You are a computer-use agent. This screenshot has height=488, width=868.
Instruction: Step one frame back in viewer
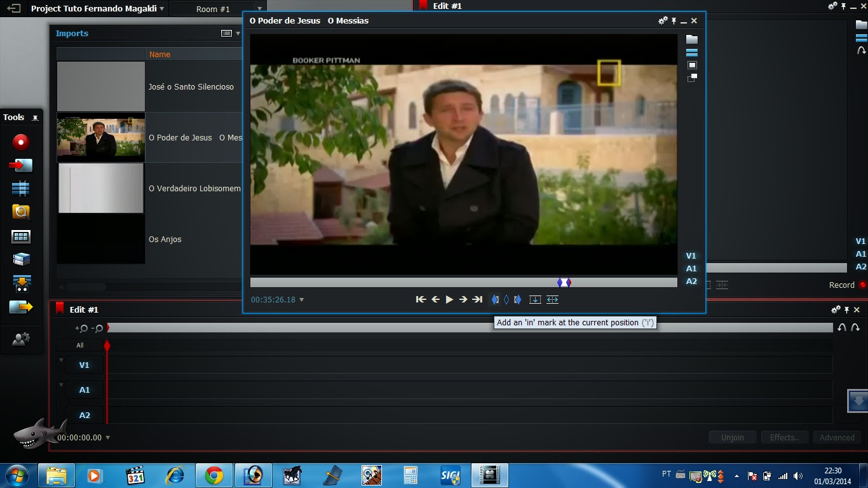435,299
